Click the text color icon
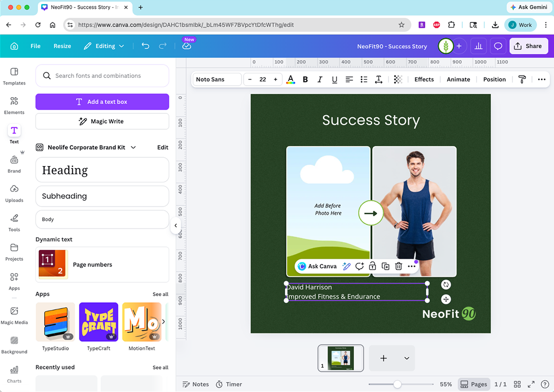554x392 pixels. [x=290, y=79]
